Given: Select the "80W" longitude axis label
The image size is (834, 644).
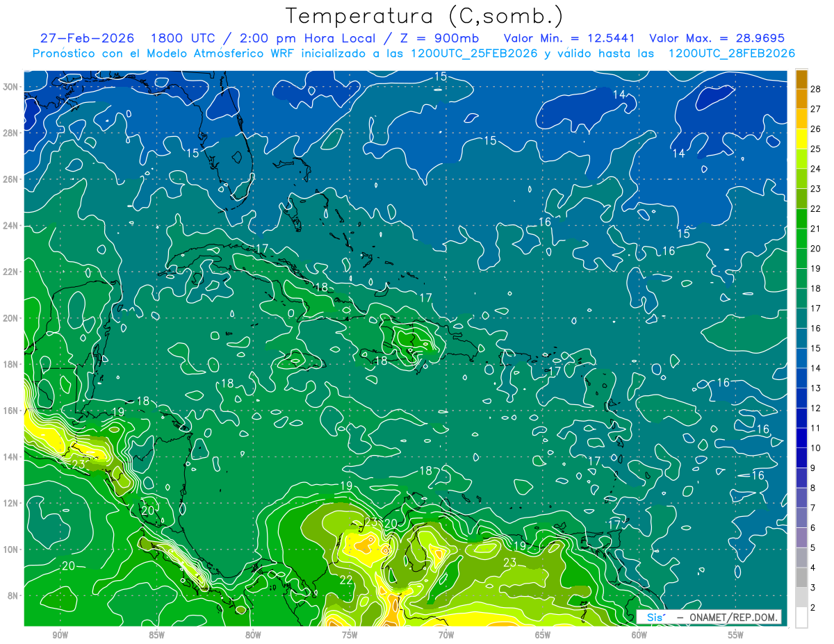Looking at the screenshot, I should (253, 635).
